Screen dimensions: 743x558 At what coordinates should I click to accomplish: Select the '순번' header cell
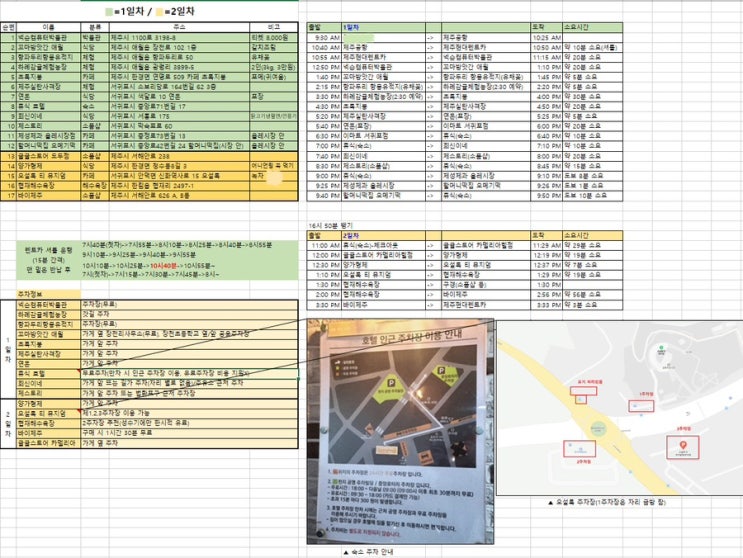(x=9, y=27)
